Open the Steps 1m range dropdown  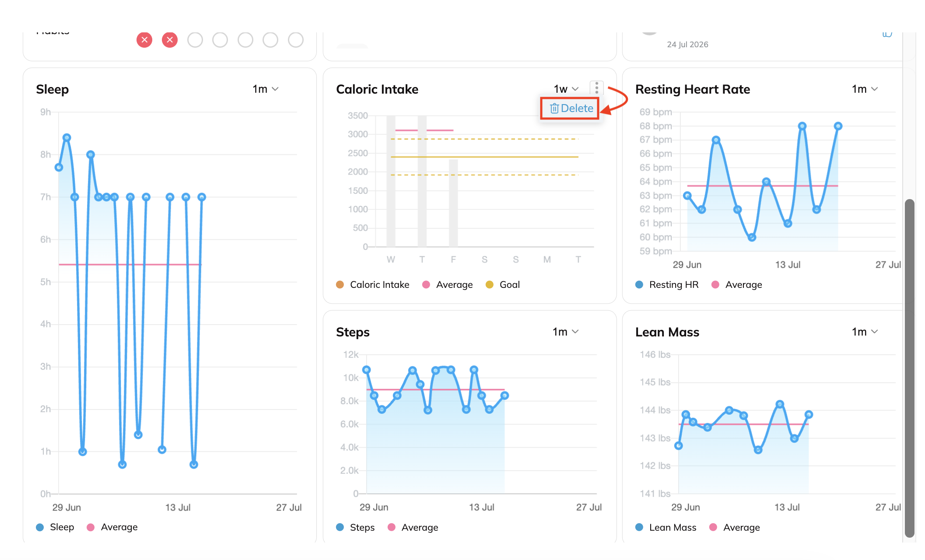click(566, 332)
